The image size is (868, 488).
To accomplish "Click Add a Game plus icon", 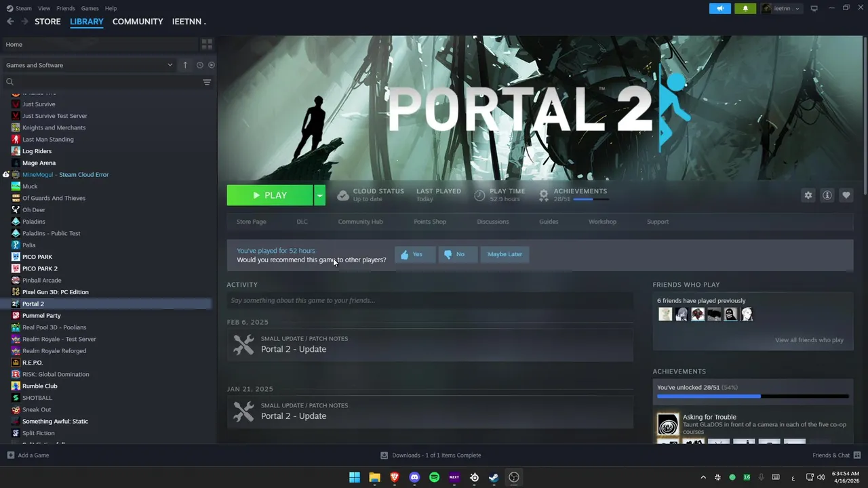I will click(x=10, y=455).
